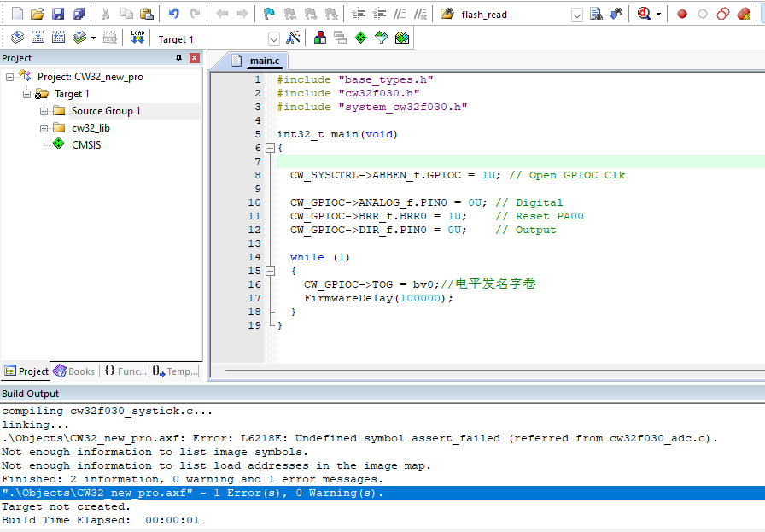Disable all breakpoints
The width and height of the screenshot is (765, 532).
tap(723, 14)
